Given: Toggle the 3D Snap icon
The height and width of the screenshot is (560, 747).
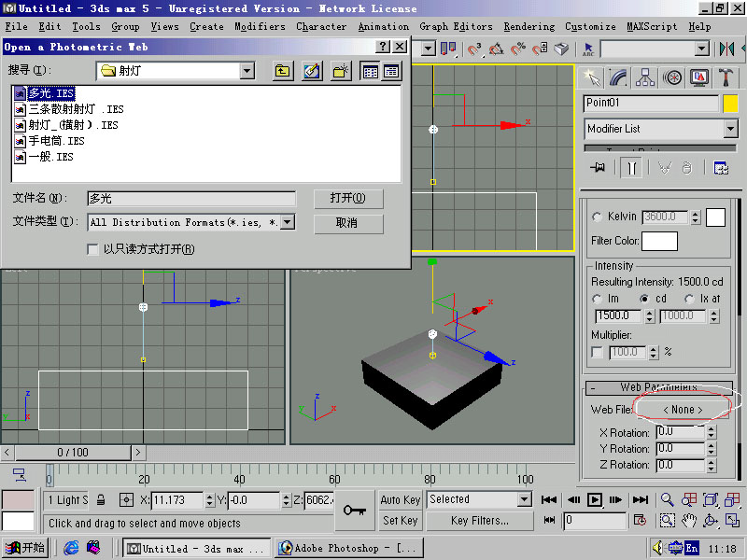Looking at the screenshot, I should pos(473,49).
